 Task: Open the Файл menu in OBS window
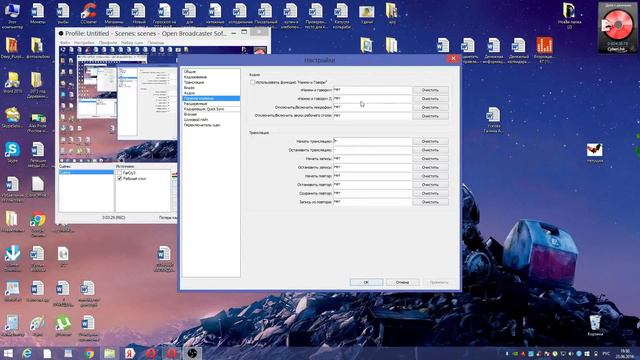[x=64, y=42]
